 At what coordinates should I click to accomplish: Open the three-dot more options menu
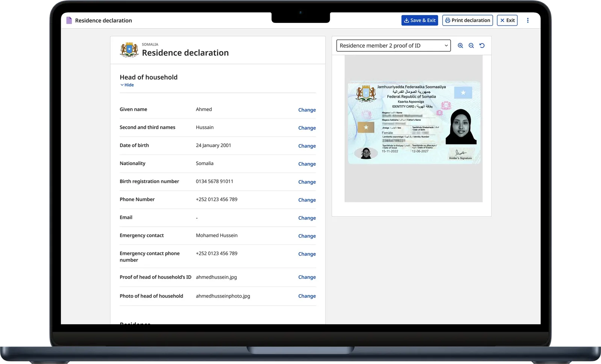(528, 20)
